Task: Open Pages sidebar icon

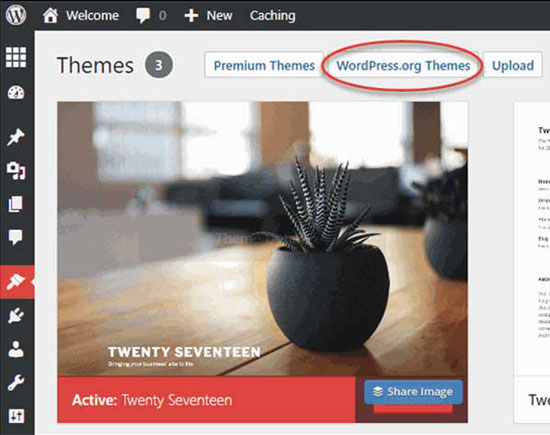Action: click(15, 204)
